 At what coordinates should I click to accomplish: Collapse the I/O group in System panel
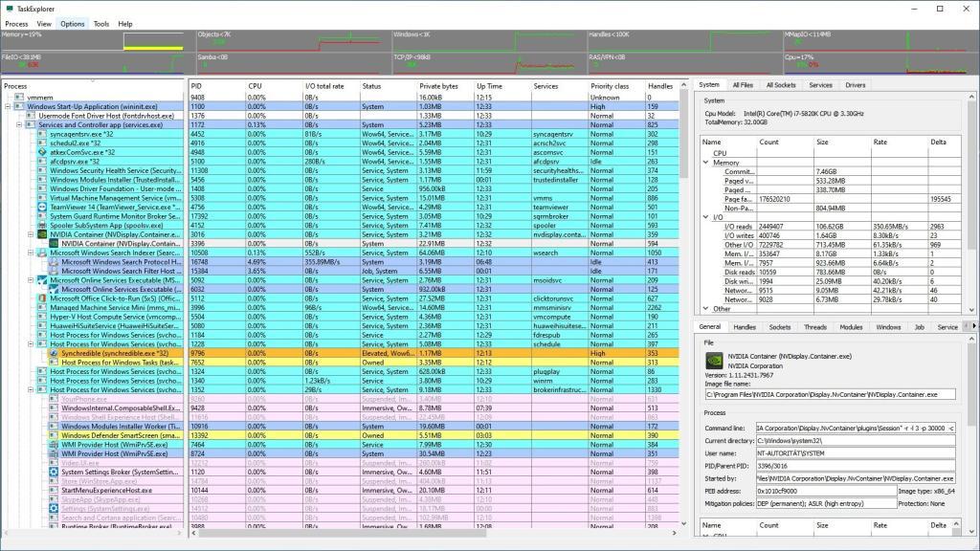click(706, 217)
